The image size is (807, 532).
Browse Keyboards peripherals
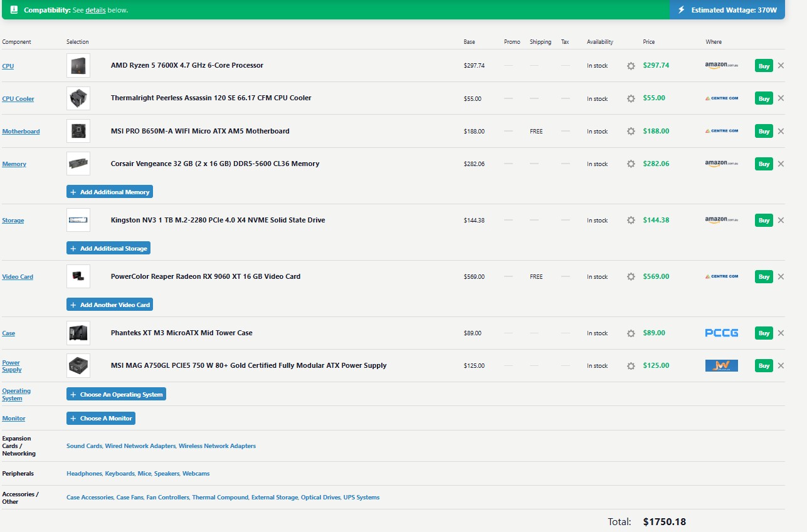tap(120, 474)
